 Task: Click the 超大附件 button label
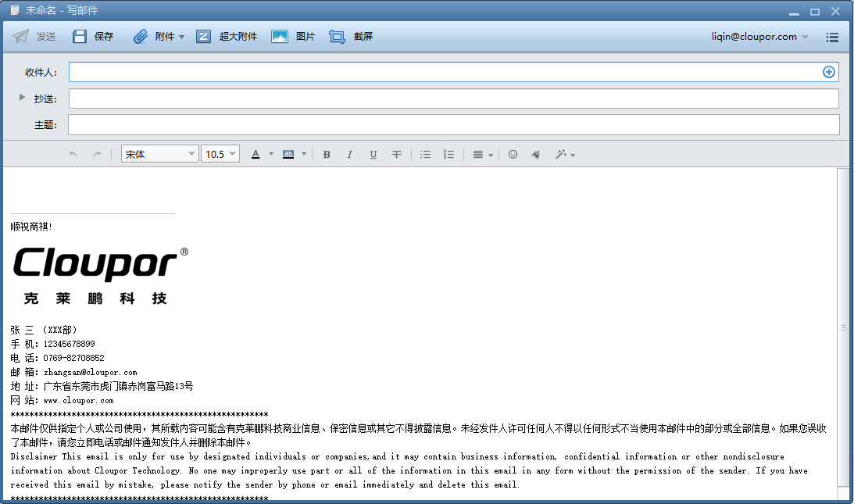click(x=238, y=37)
